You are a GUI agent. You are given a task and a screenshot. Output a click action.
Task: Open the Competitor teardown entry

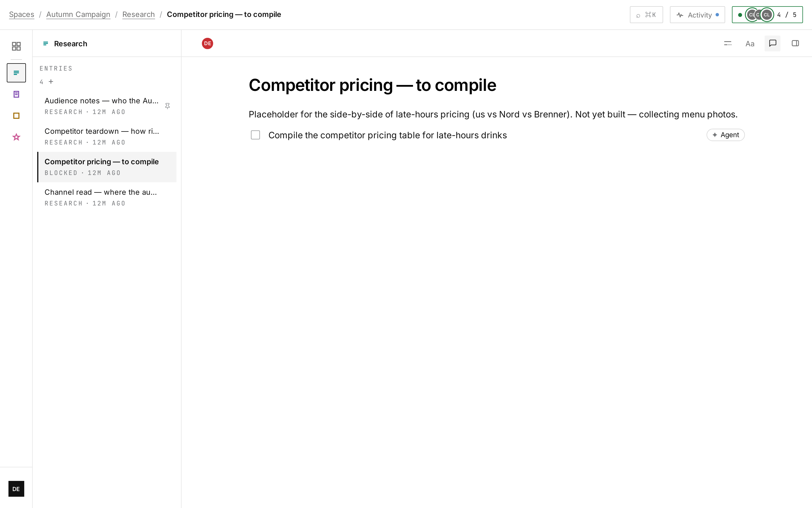[x=107, y=137]
